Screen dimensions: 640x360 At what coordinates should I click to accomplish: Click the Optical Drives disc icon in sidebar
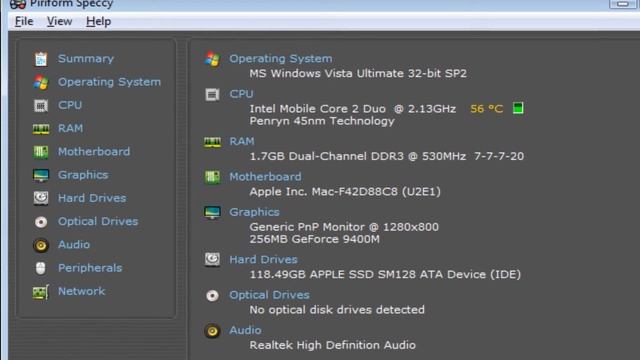(41, 222)
